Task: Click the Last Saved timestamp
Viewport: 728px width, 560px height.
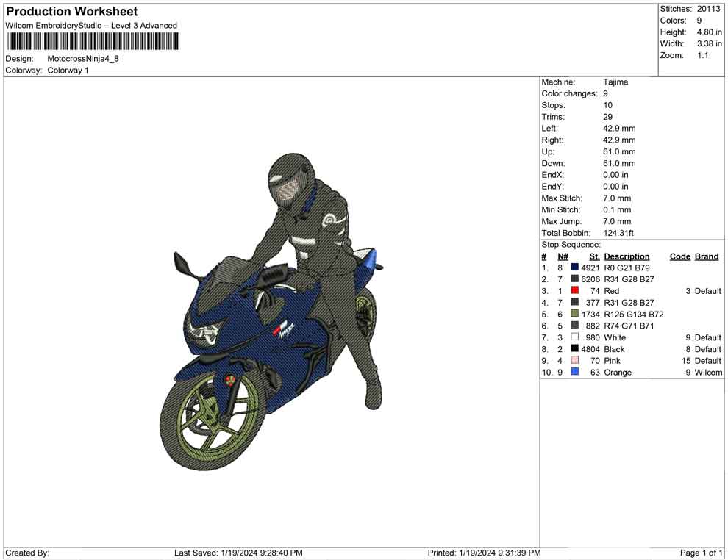Action: (238, 553)
